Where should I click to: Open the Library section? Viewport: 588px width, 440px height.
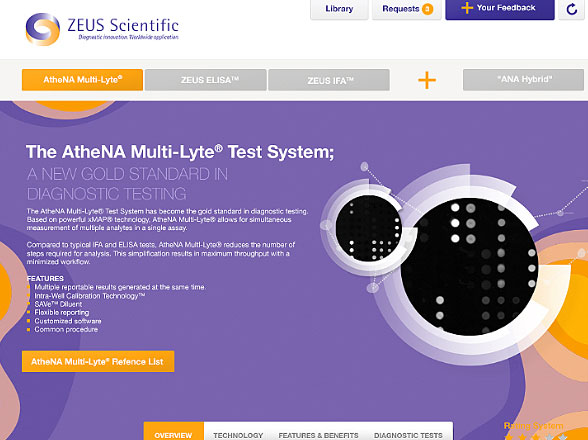pyautogui.click(x=339, y=9)
